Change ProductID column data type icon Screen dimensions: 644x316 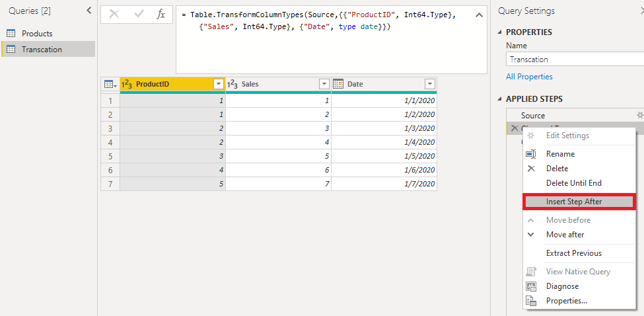(127, 84)
